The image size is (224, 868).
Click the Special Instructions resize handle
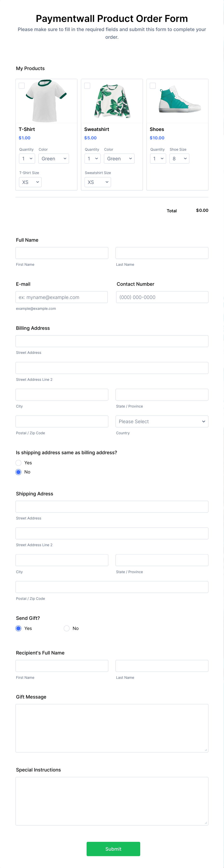click(x=206, y=823)
